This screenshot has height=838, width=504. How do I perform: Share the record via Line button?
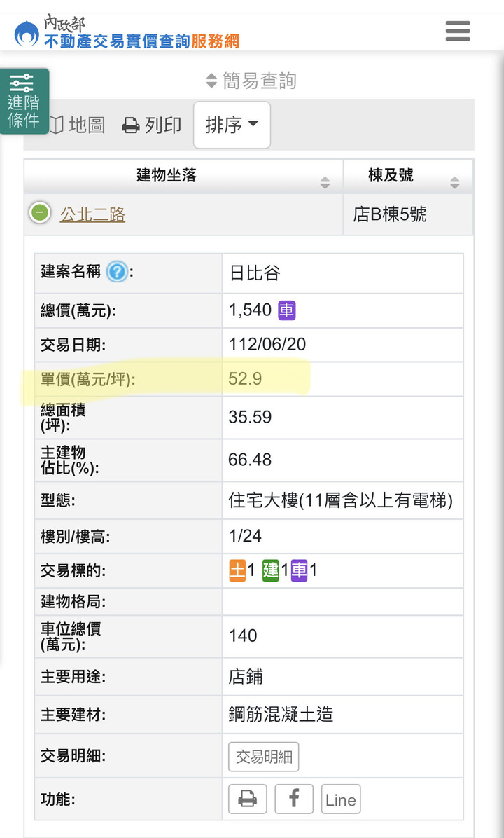tap(341, 799)
